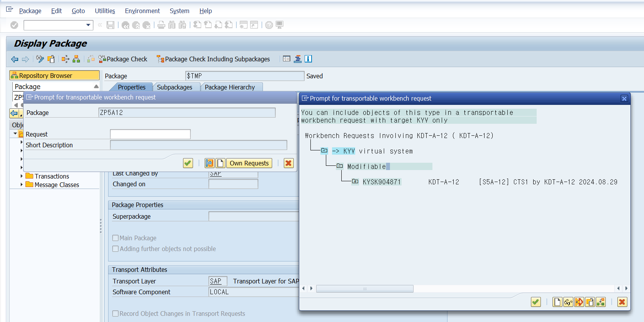Click the scroll right arrow at far right of dialog
The image size is (644, 322).
[626, 288]
